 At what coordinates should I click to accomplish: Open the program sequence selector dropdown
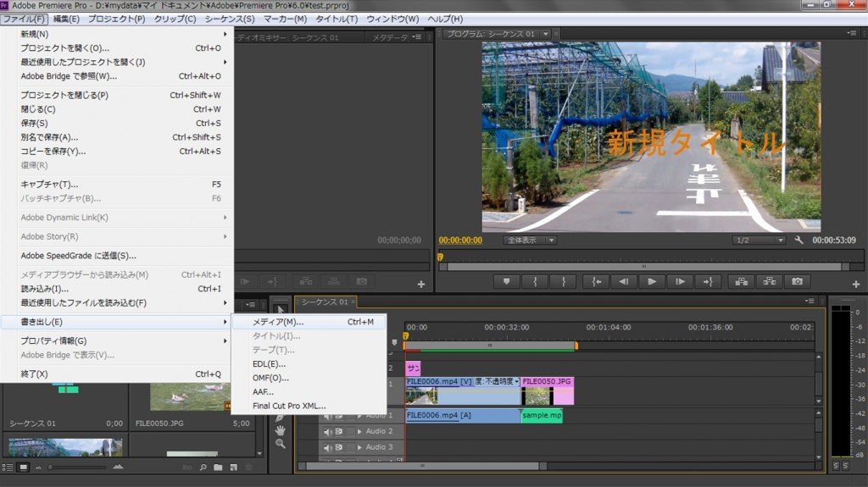coord(546,34)
